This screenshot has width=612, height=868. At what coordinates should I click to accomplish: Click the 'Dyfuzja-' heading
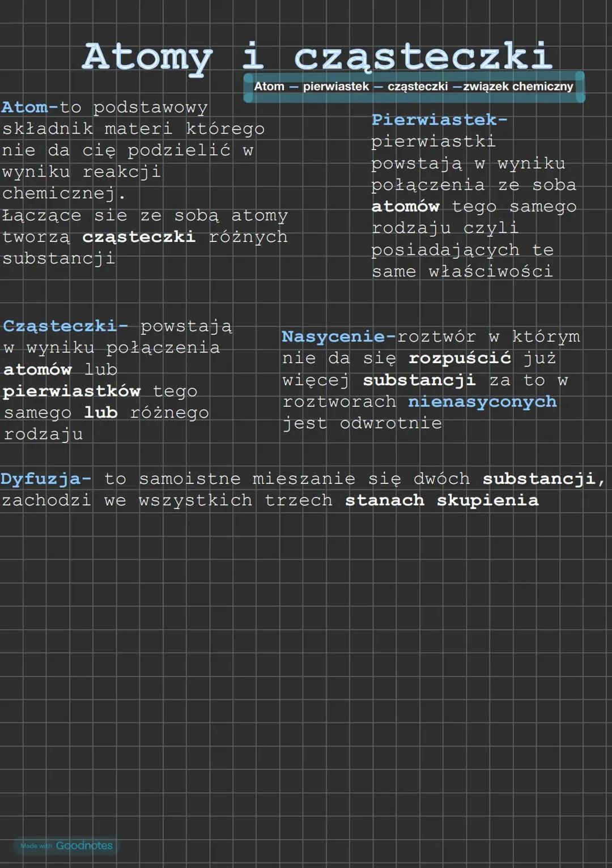[45, 478]
